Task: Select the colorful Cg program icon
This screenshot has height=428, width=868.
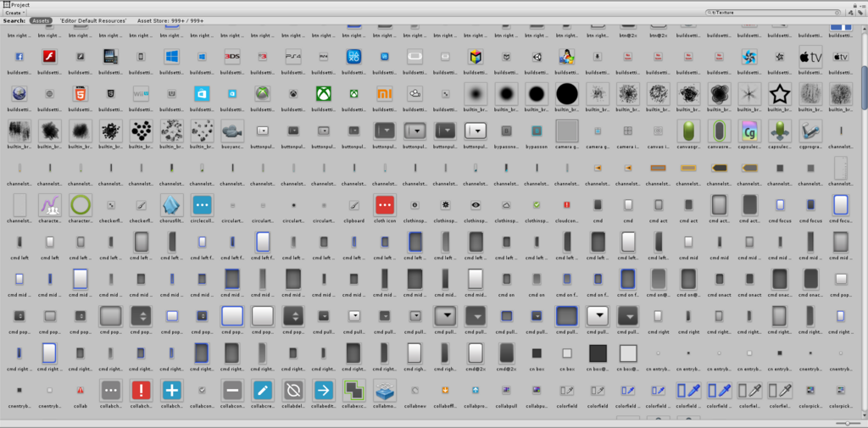Action: (749, 131)
